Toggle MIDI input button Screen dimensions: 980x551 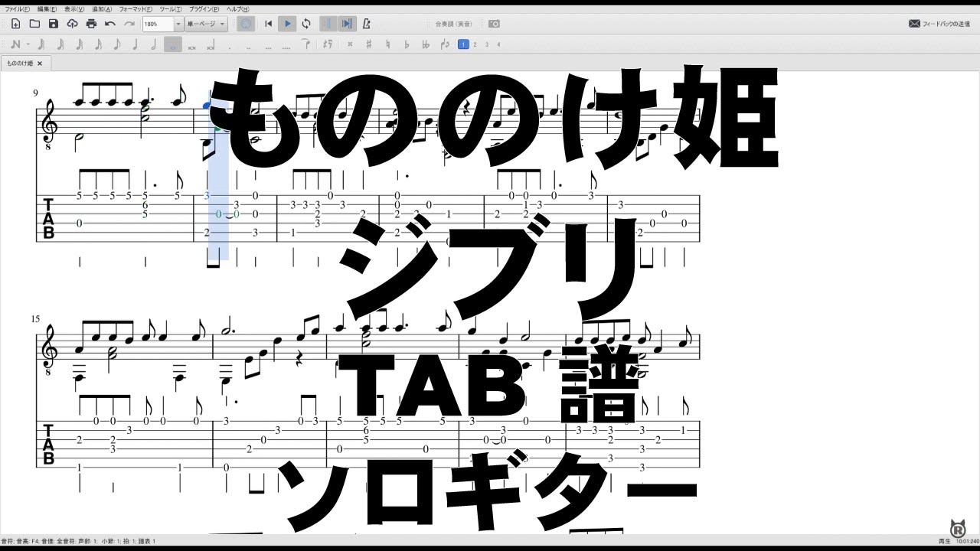246,24
